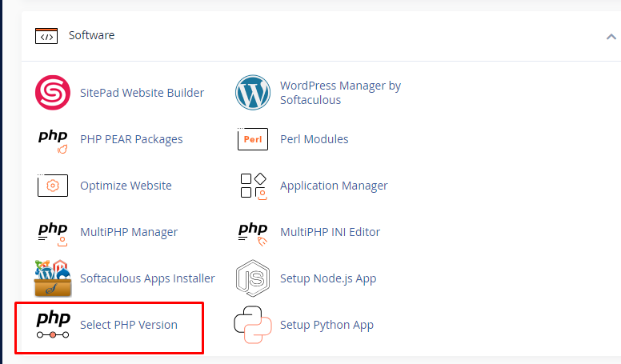Viewport: 621px width, 364px height.
Task: Click the PHP PEAR Packages icon
Action: (x=53, y=141)
